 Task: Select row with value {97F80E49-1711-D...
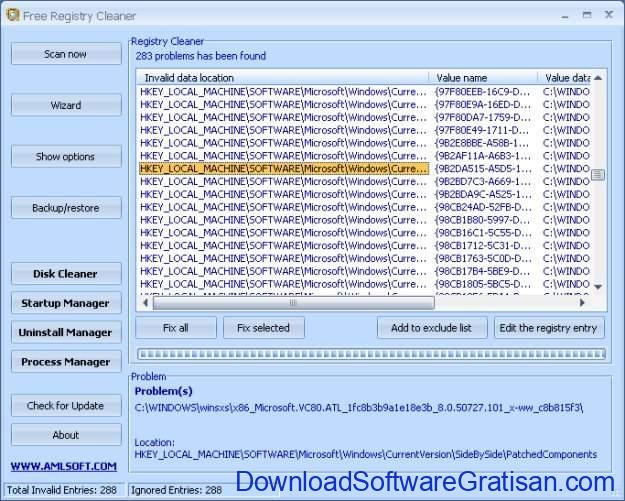tap(365, 130)
